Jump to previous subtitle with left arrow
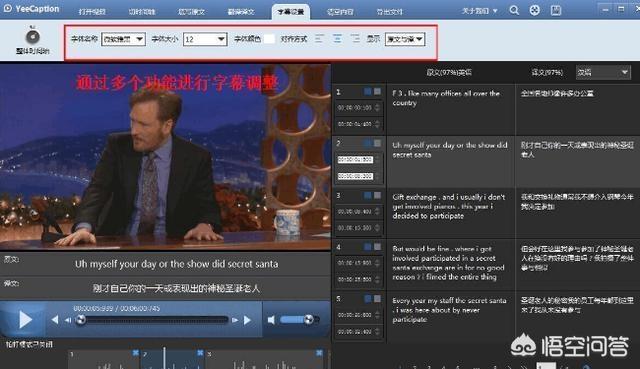The width and height of the screenshot is (640, 369). pos(55,320)
